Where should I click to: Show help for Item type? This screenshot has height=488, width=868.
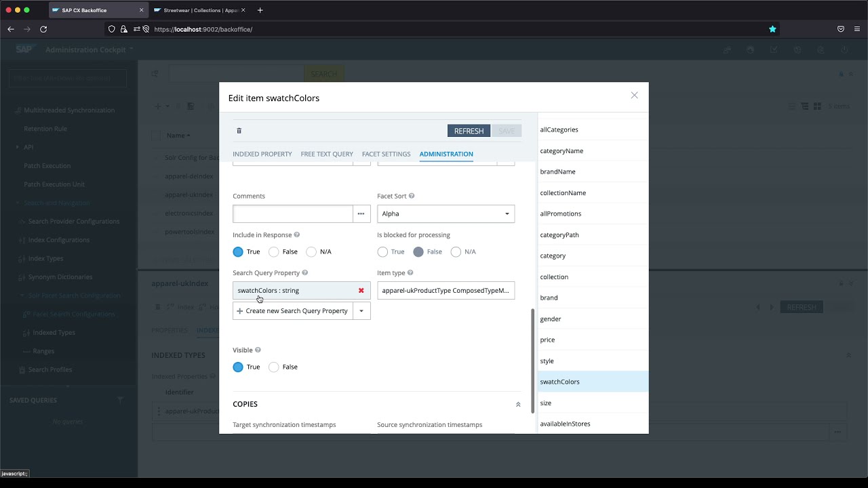click(x=410, y=273)
